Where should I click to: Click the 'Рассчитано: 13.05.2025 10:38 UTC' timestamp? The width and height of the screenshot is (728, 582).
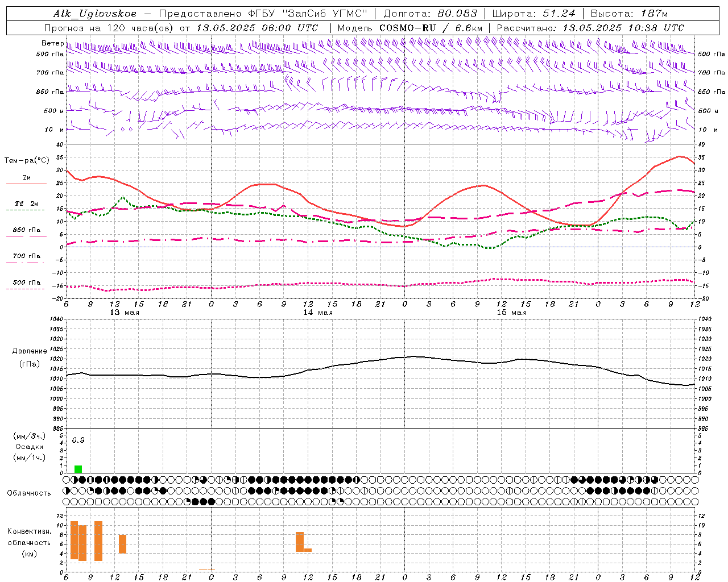point(590,28)
